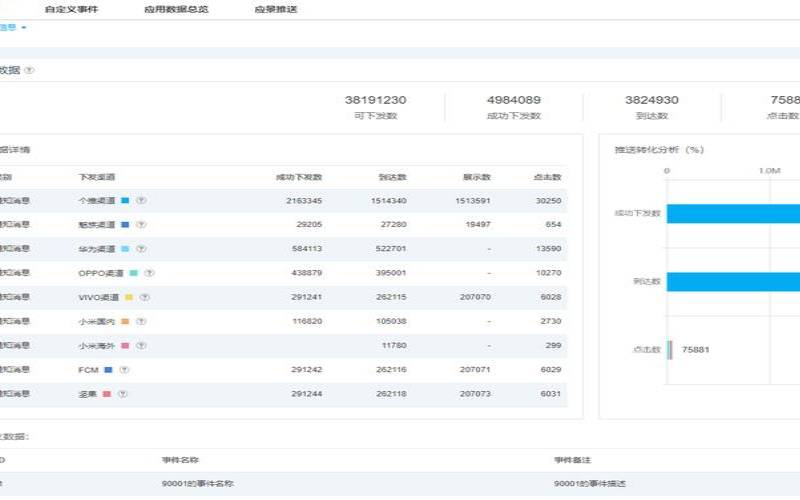
Task: Select the value 1513591 in the table
Action: [x=473, y=201]
